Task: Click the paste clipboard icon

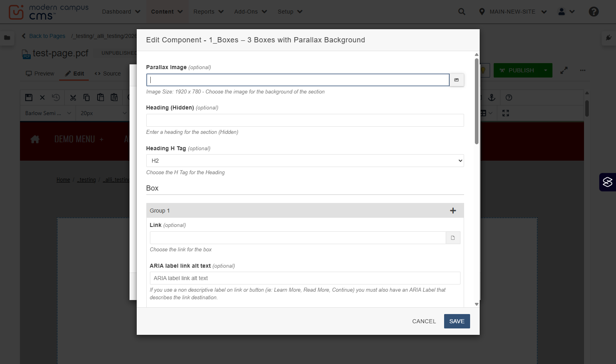Action: coord(101,97)
